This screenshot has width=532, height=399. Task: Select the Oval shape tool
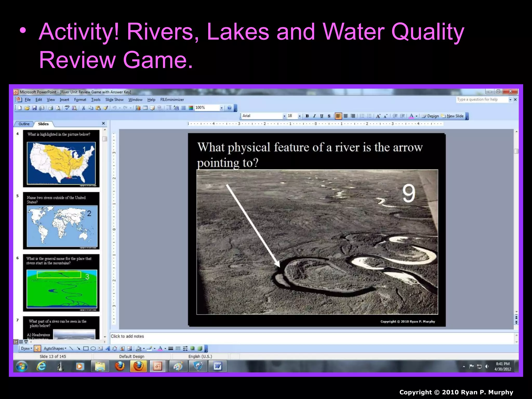point(93,348)
